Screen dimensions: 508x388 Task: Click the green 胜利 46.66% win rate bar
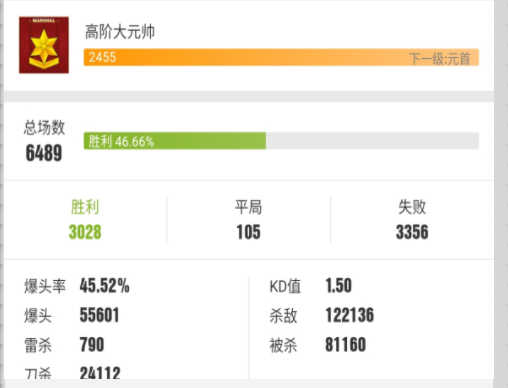point(175,141)
